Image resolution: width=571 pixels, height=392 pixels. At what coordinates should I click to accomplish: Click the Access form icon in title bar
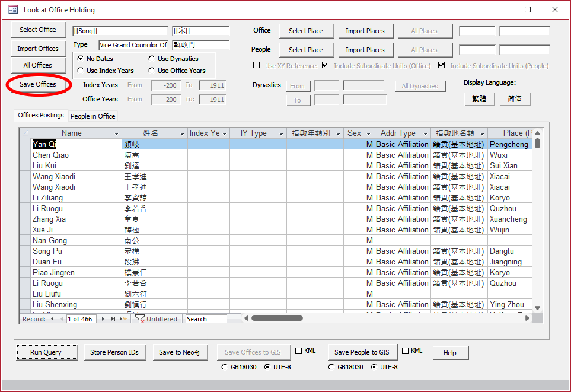[12, 10]
